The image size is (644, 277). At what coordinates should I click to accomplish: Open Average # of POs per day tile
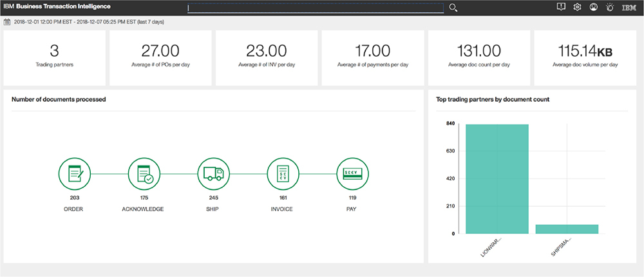[x=160, y=58]
